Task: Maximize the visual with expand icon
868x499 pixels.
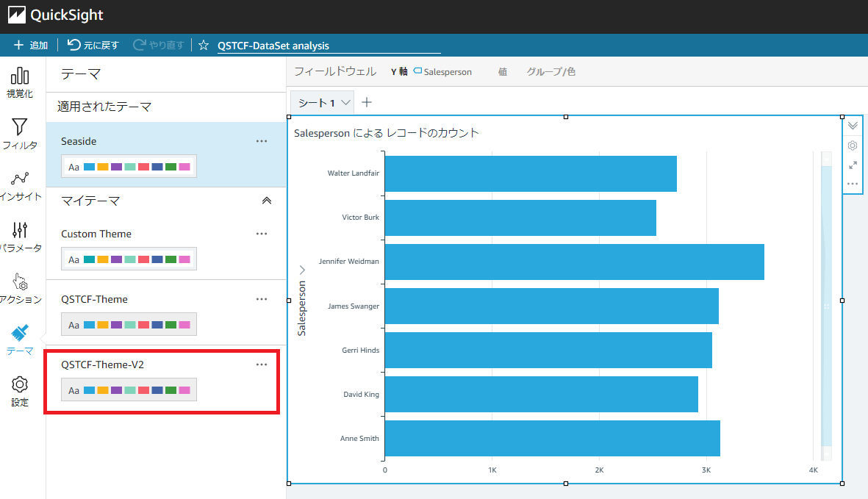Action: coord(853,165)
